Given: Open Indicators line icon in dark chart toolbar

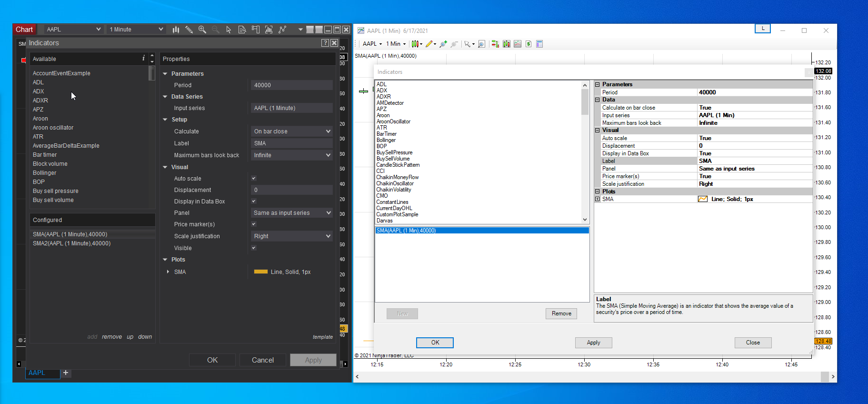Looking at the screenshot, I should [282, 30].
